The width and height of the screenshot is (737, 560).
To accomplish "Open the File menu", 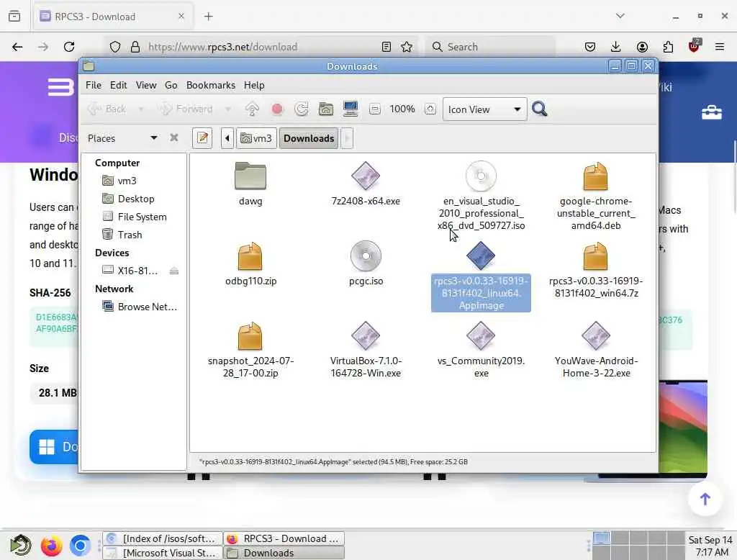I will 93,85.
